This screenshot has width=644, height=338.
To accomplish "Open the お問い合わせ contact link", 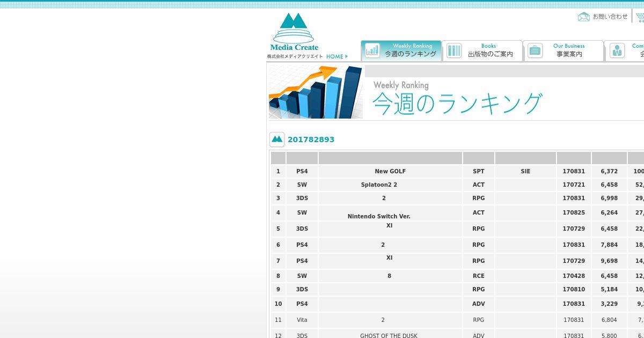I will coord(610,17).
